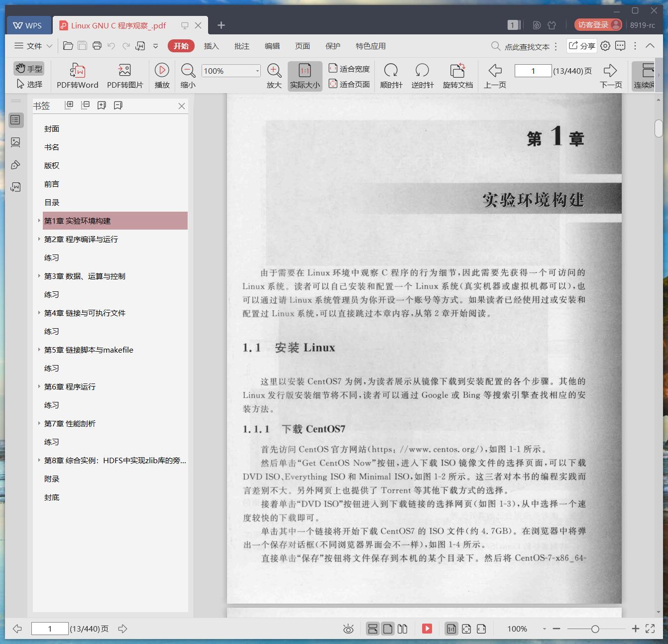668x644 pixels.
Task: Go to the previous page (上一页)
Action: 495,76
